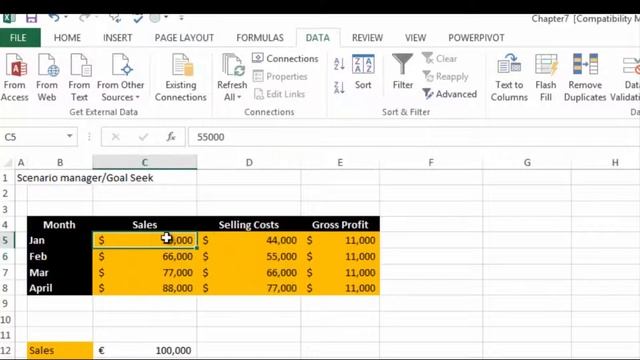640x360 pixels.
Task: Click the Connections button
Action: coord(285,58)
